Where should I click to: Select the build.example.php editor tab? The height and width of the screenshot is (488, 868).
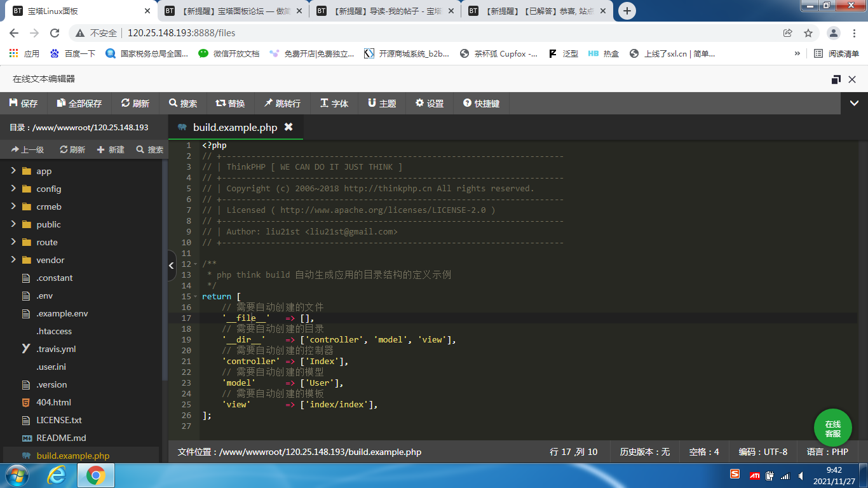point(235,127)
